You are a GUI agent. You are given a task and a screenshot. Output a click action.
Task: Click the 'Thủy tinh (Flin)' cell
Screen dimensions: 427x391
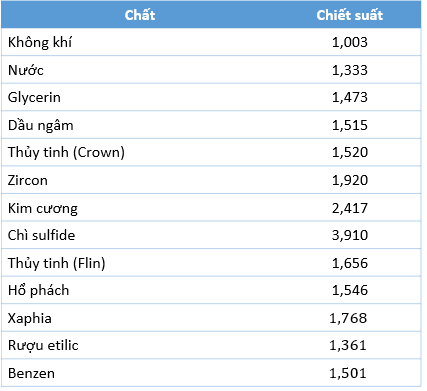pyautogui.click(x=57, y=263)
